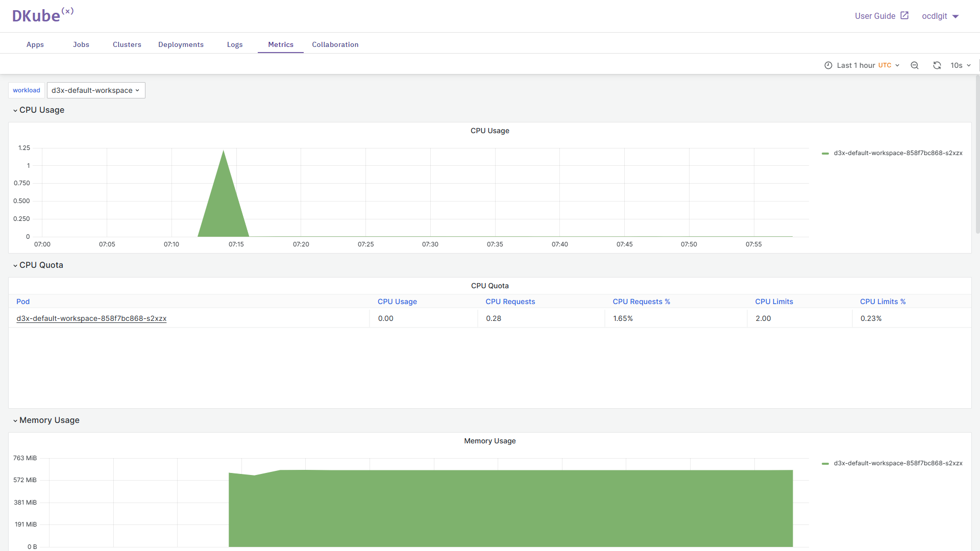Collapse the CPU Usage section
Screen dimensions: 980x551
coord(39,110)
